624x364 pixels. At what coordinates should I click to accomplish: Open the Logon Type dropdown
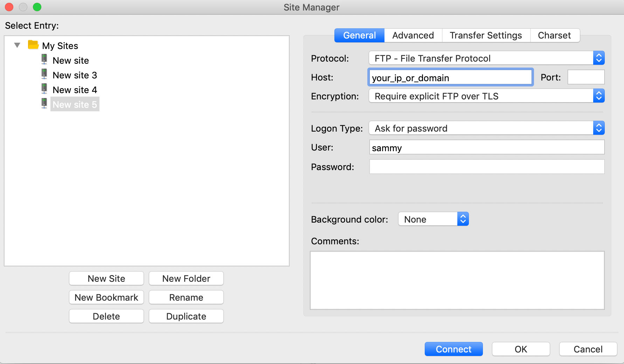[486, 128]
